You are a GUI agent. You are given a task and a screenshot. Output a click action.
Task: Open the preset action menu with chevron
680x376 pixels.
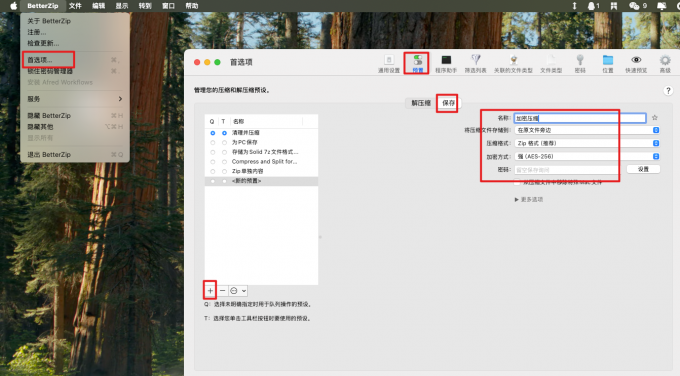coord(239,291)
